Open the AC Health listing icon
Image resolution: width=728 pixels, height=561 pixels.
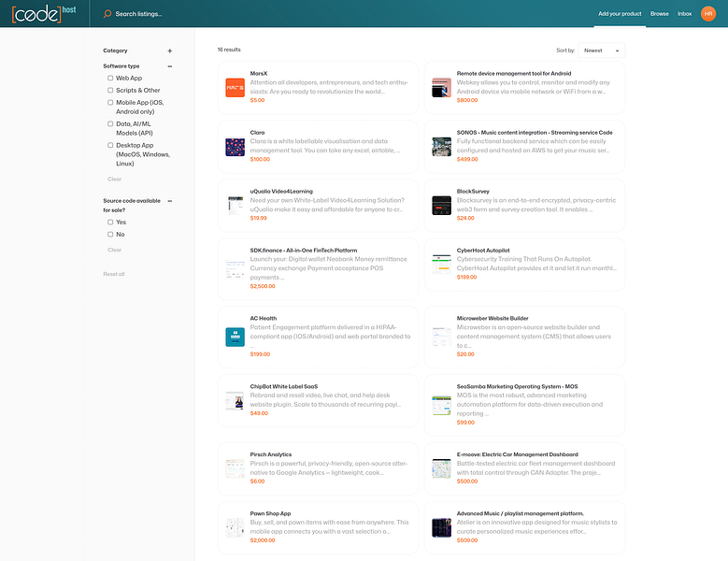point(235,337)
